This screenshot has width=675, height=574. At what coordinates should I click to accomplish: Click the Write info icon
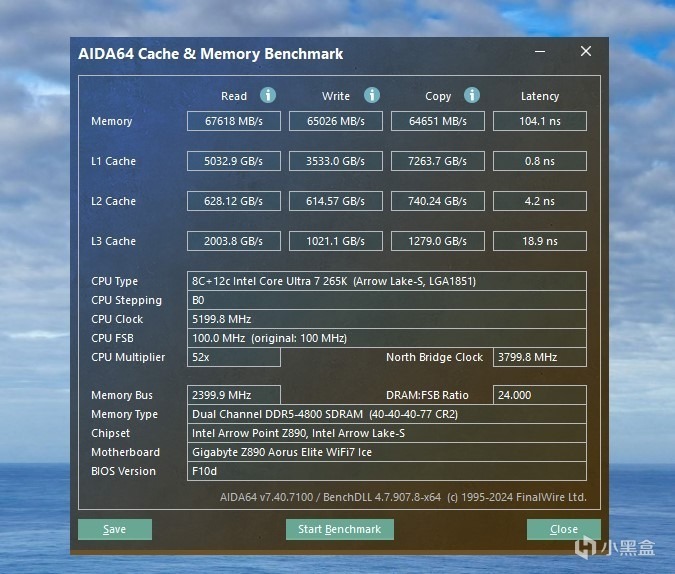[372, 95]
